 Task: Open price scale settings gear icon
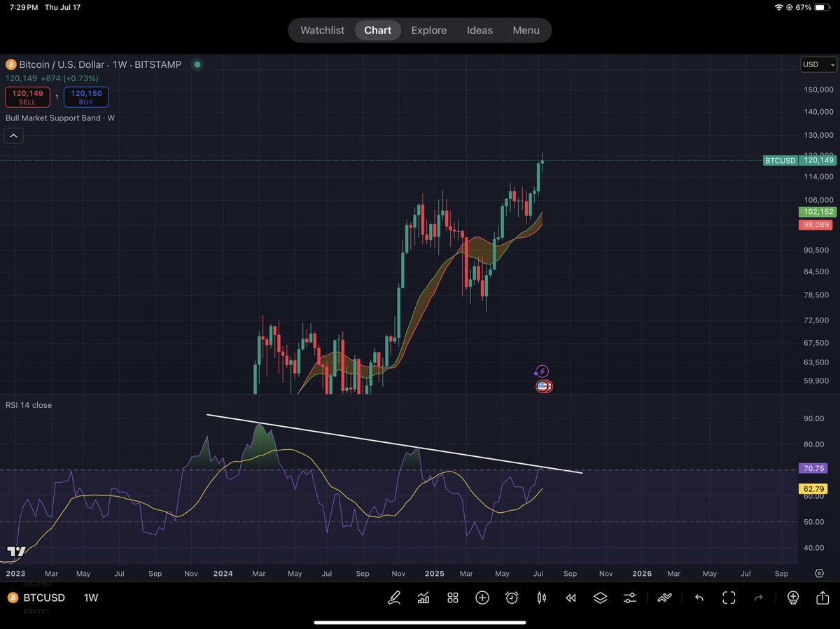(819, 574)
